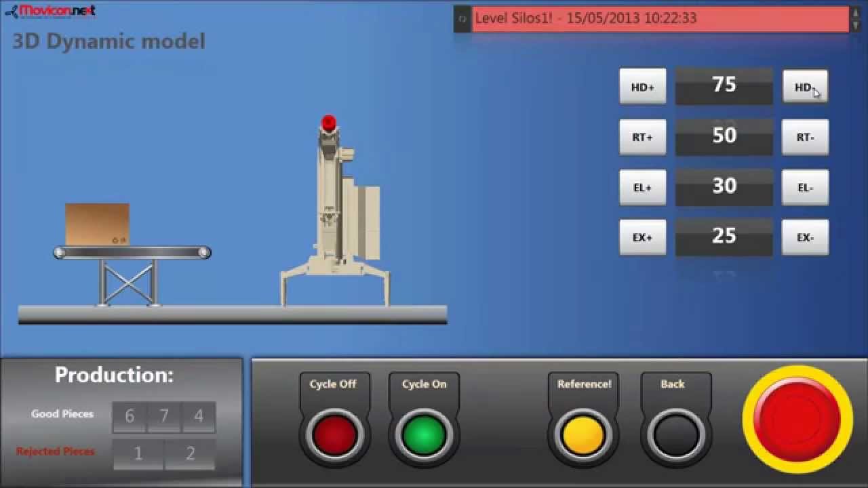Click the Back label text

click(673, 384)
